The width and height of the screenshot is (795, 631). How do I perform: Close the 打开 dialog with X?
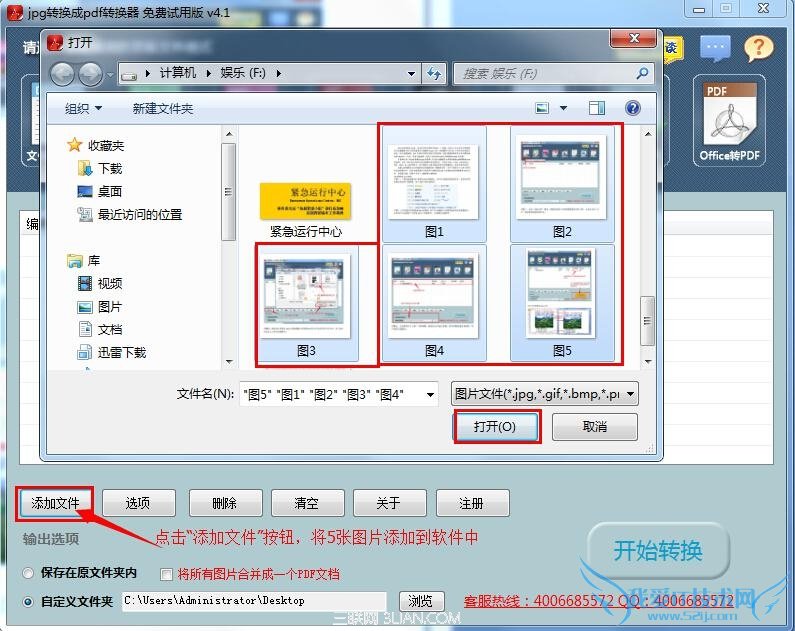click(x=634, y=39)
